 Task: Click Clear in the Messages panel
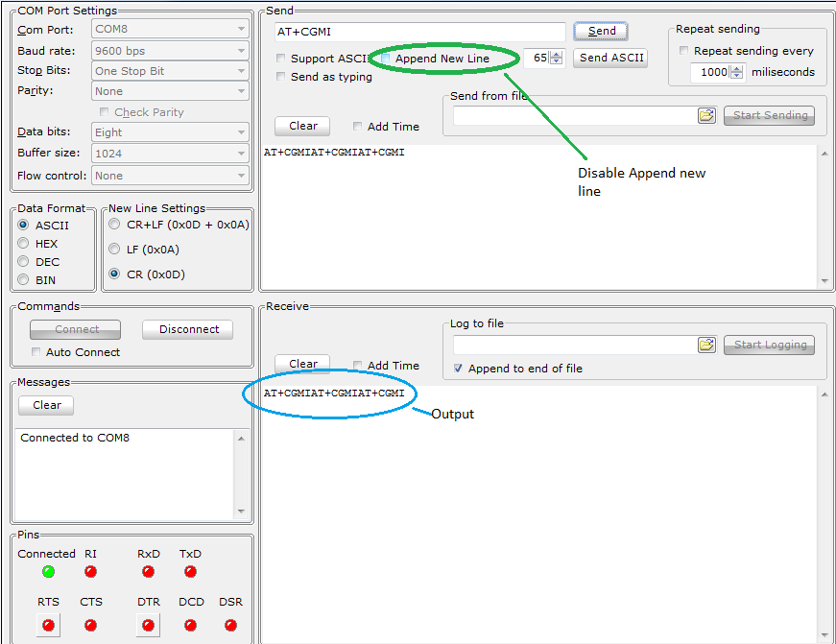point(46,405)
